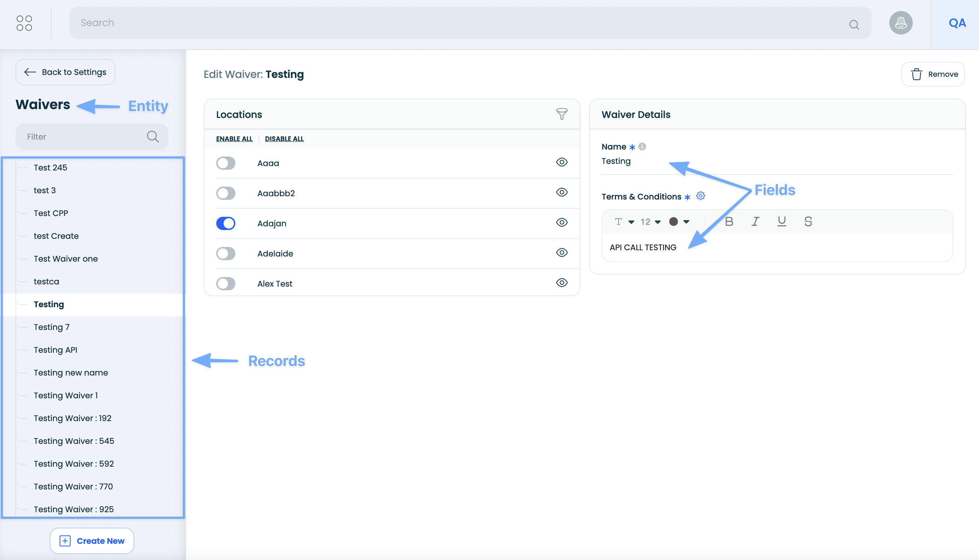Disable the Adajan location toggle
Screen dimensions: 979x560
[x=226, y=223]
